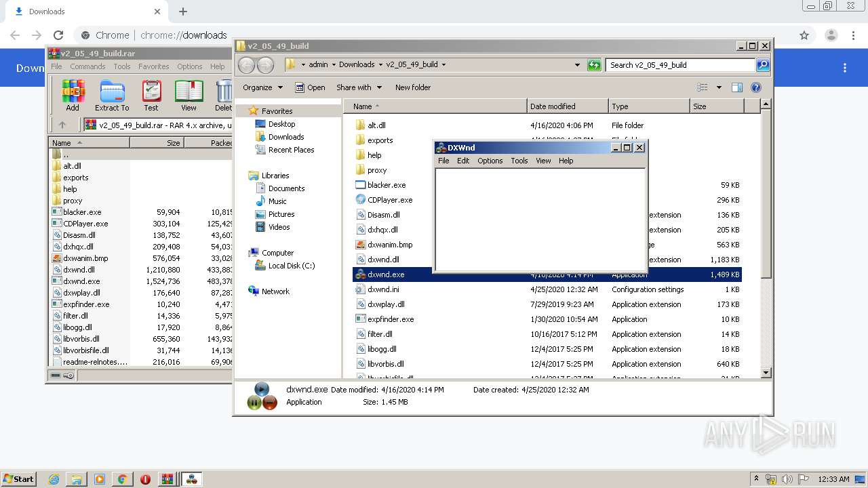Click the Explorer search magnifier icon
Screen dimensions: 868x488
click(x=763, y=65)
